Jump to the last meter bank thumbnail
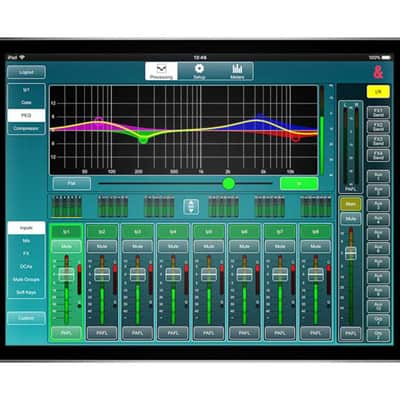This screenshot has height=400, width=400. tap(316, 206)
